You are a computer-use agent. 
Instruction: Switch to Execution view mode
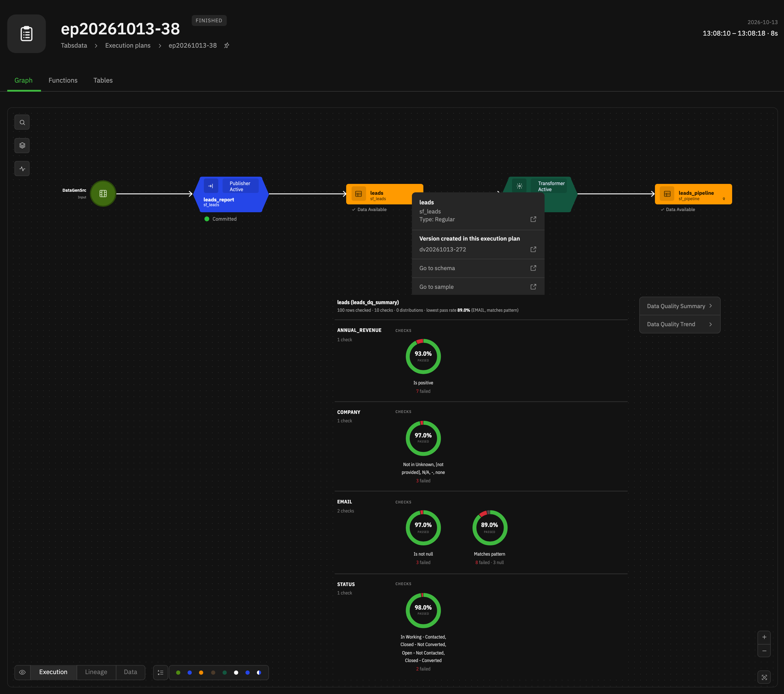pyautogui.click(x=53, y=672)
